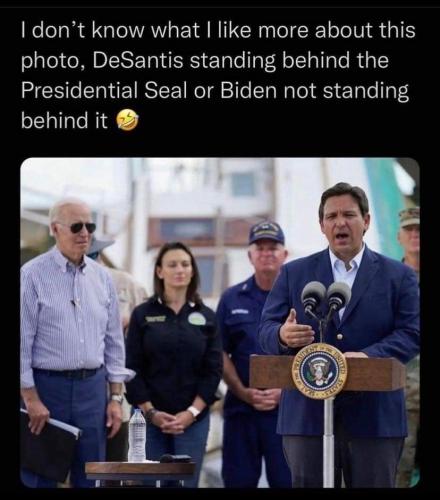The image size is (440, 500).
Task: Click the first caption line beginning "I don't know"
Action: click(x=218, y=30)
